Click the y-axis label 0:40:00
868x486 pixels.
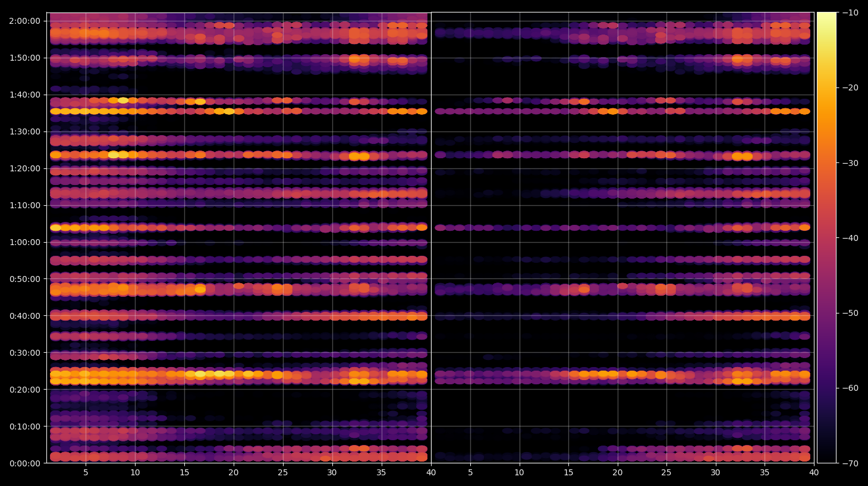pos(24,316)
